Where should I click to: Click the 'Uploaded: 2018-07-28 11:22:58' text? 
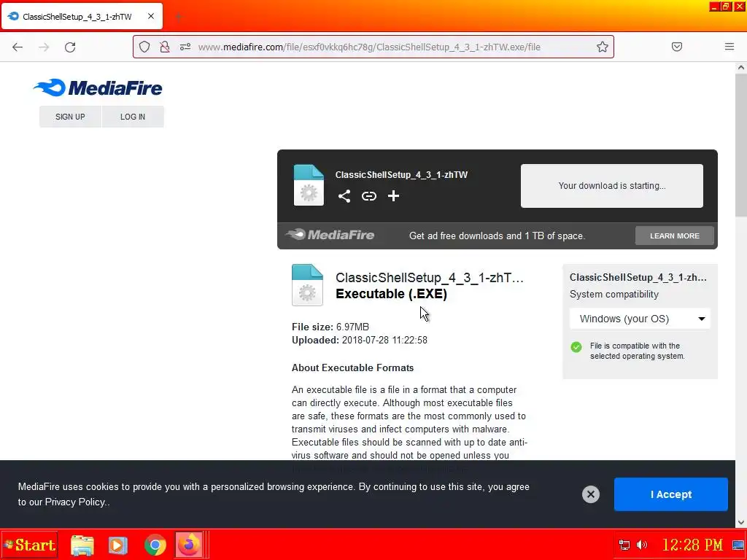pos(359,340)
